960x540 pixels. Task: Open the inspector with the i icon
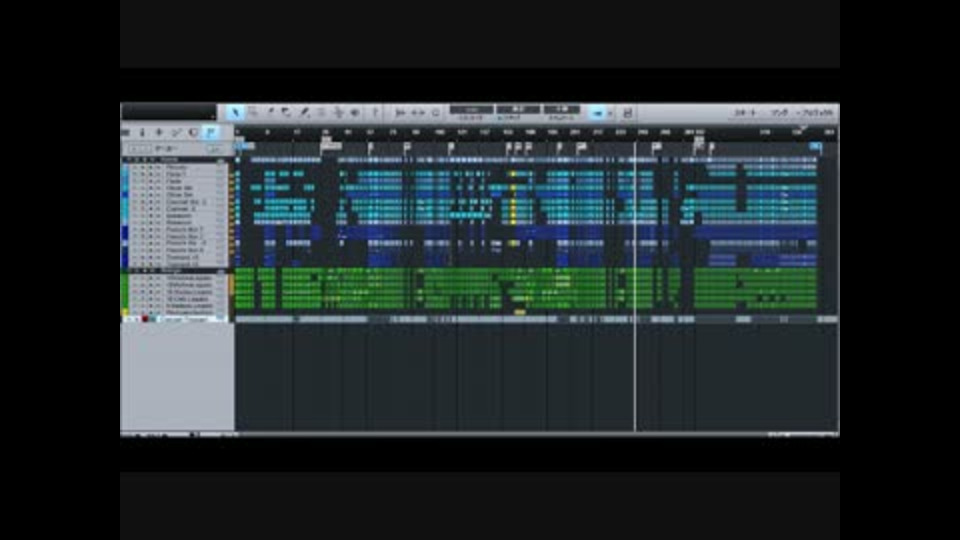click(142, 132)
